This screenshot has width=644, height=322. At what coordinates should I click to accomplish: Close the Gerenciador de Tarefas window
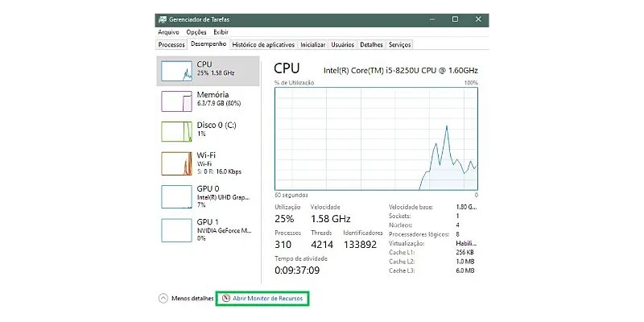(478, 19)
